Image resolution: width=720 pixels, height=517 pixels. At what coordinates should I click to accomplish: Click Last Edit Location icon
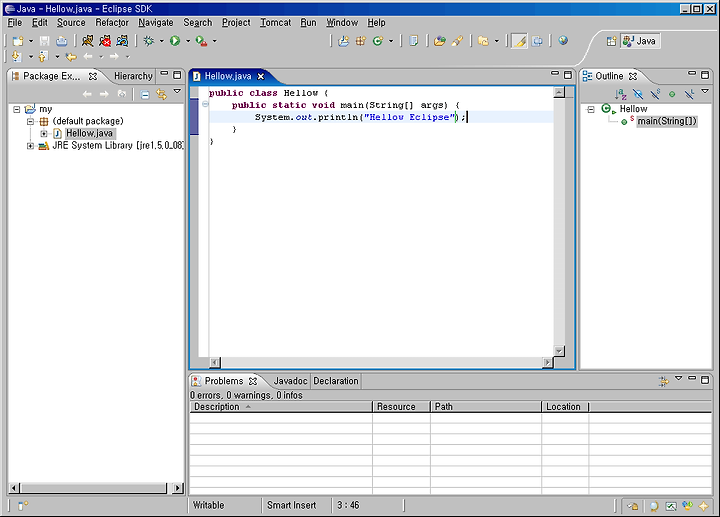(x=71, y=56)
